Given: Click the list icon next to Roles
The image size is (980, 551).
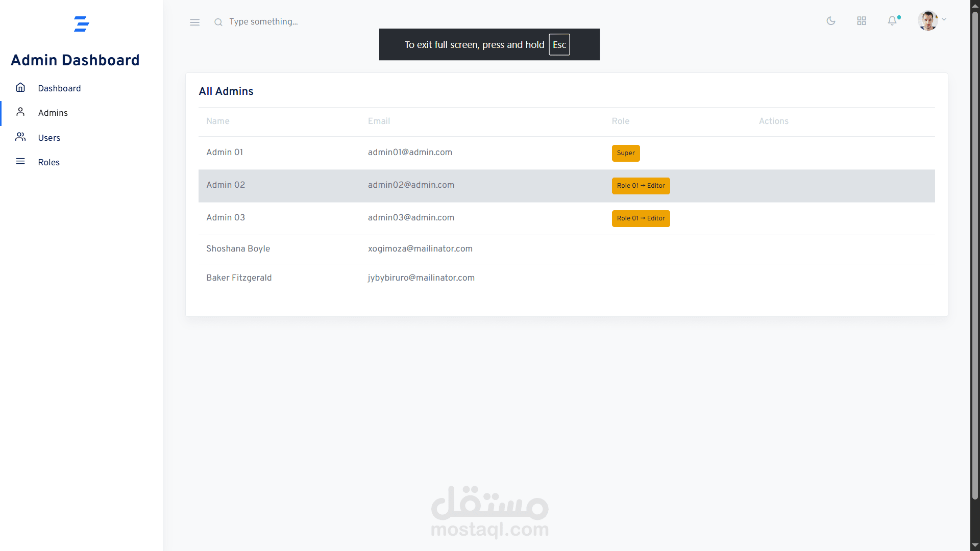Looking at the screenshot, I should tap(20, 161).
